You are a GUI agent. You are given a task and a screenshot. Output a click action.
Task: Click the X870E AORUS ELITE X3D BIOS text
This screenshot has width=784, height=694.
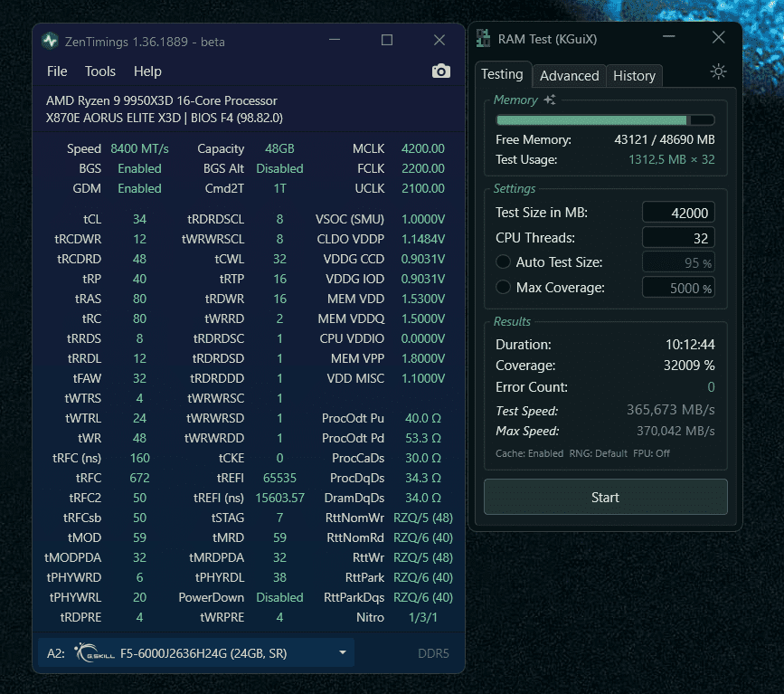tap(165, 119)
